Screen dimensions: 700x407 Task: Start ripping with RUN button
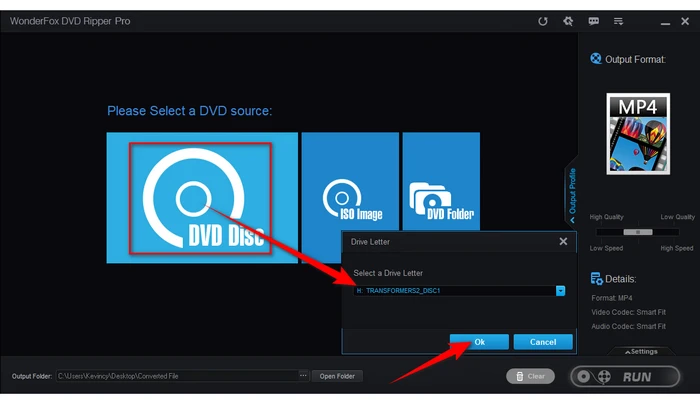625,377
